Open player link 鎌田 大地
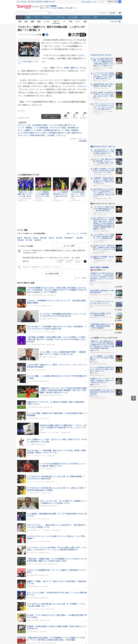Screen dimensions: 138x644 coord(28,238)
